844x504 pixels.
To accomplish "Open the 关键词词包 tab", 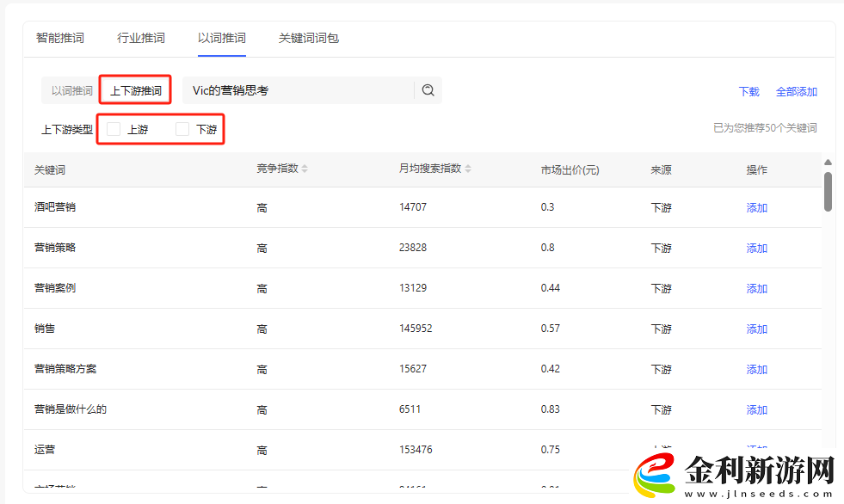I will [308, 38].
